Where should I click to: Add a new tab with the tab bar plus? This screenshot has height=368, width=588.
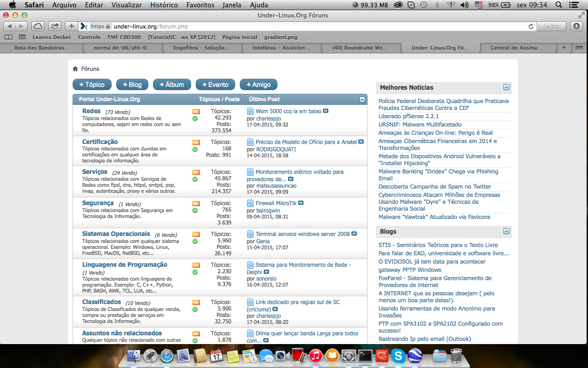[564, 48]
